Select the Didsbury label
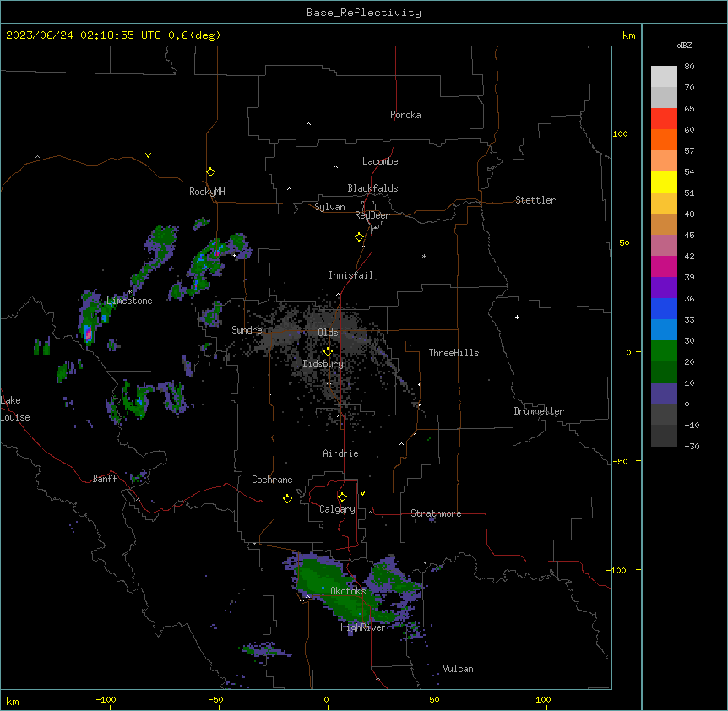728x711 pixels. (323, 364)
